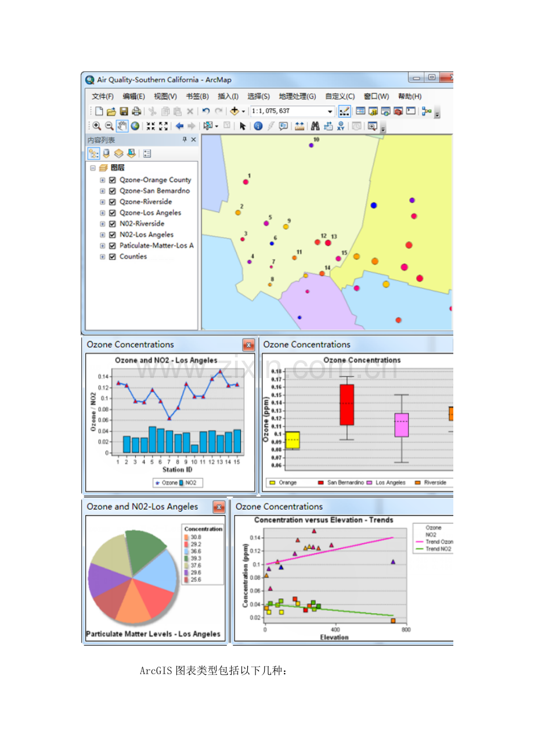
Task: Select the Measure ruler tool
Action: pyautogui.click(x=300, y=126)
